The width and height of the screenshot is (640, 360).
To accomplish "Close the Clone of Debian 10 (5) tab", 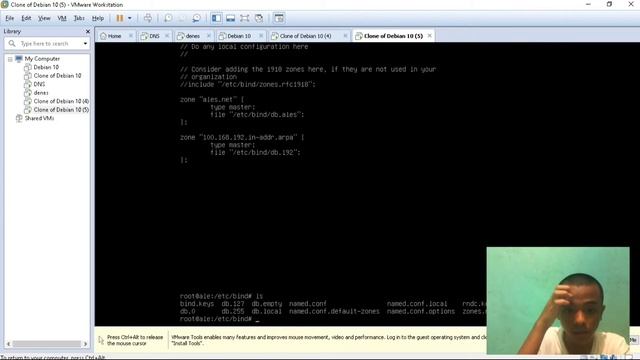I will [429, 36].
